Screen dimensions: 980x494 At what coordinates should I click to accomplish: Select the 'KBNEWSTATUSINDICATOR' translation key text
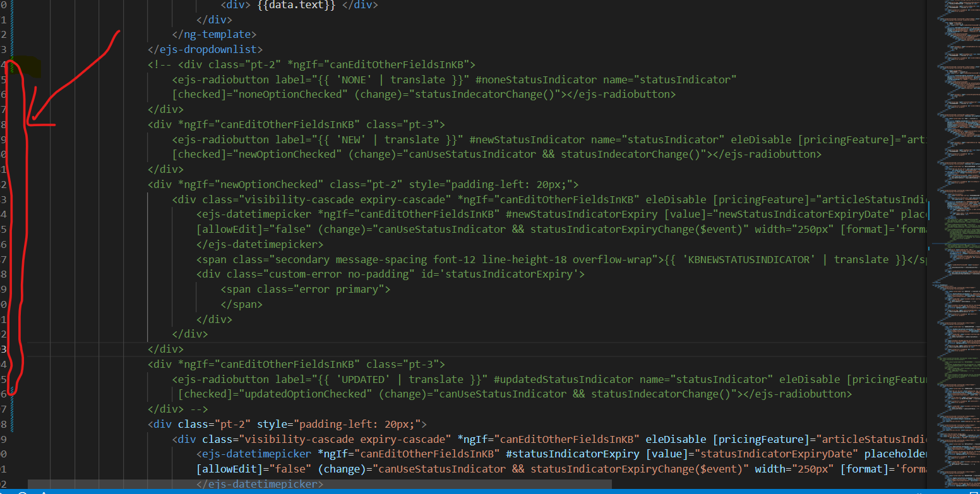pyautogui.click(x=750, y=259)
